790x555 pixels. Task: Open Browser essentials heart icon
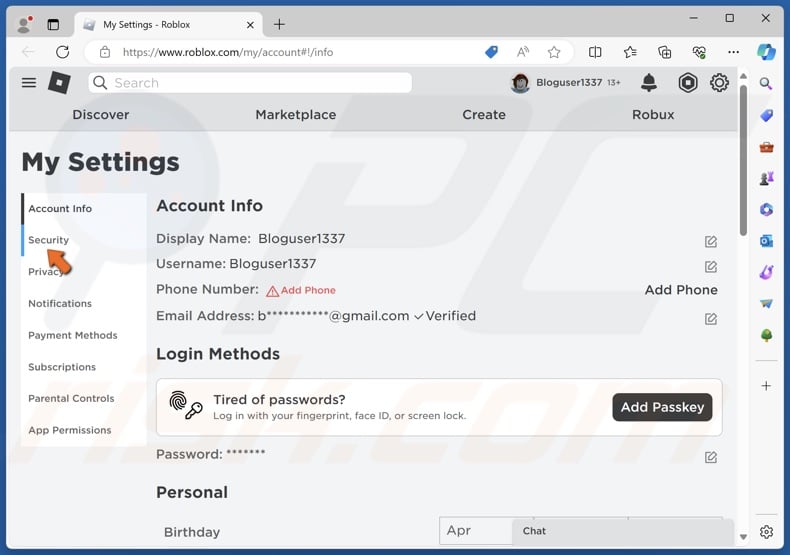click(x=699, y=52)
